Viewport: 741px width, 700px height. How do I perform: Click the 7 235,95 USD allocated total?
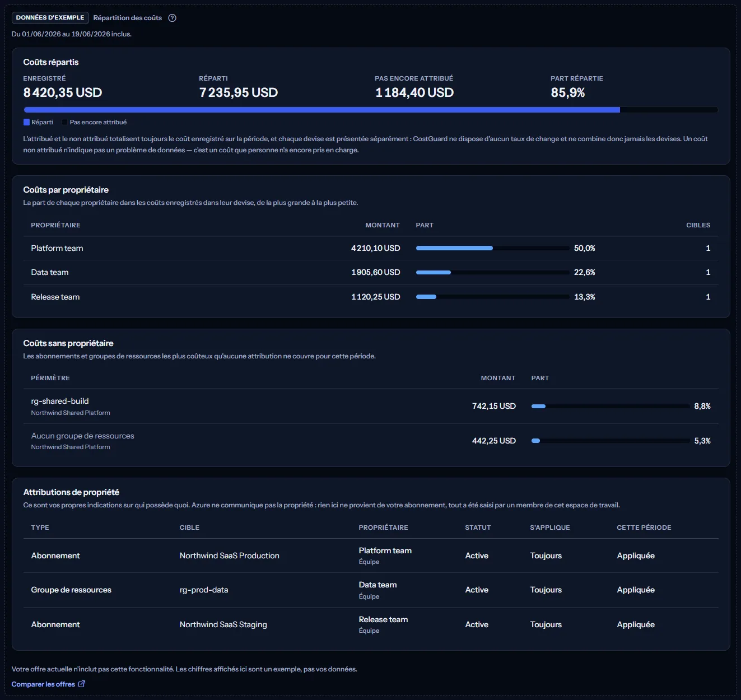[239, 92]
